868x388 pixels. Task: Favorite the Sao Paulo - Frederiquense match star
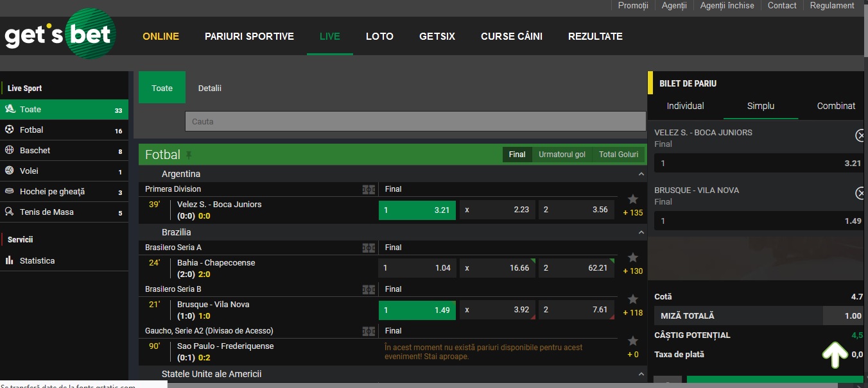click(633, 341)
